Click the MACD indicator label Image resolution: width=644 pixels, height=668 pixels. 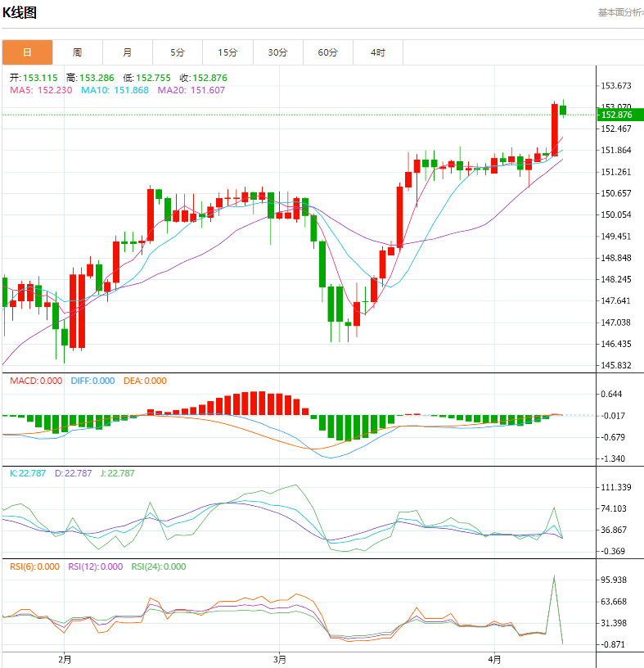(x=35, y=381)
